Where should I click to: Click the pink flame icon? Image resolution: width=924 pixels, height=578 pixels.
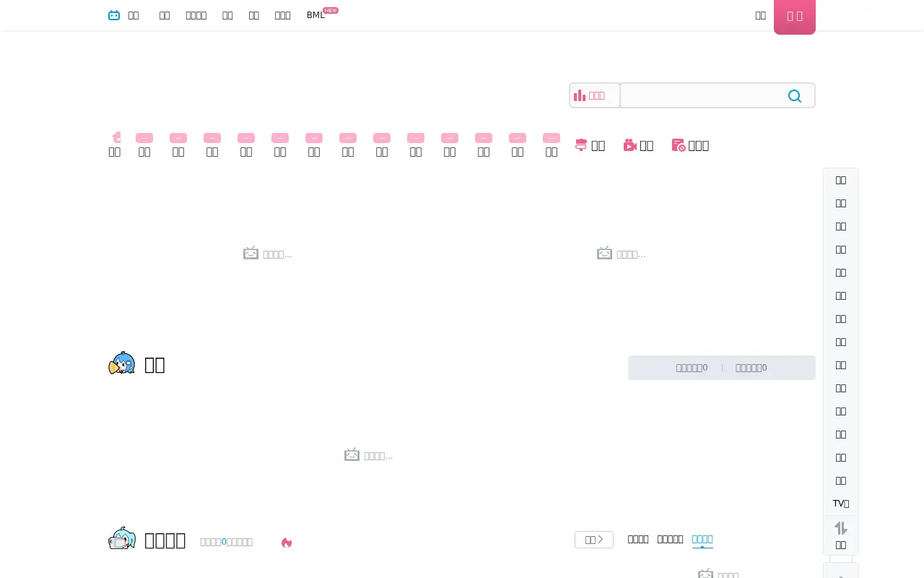click(x=287, y=543)
